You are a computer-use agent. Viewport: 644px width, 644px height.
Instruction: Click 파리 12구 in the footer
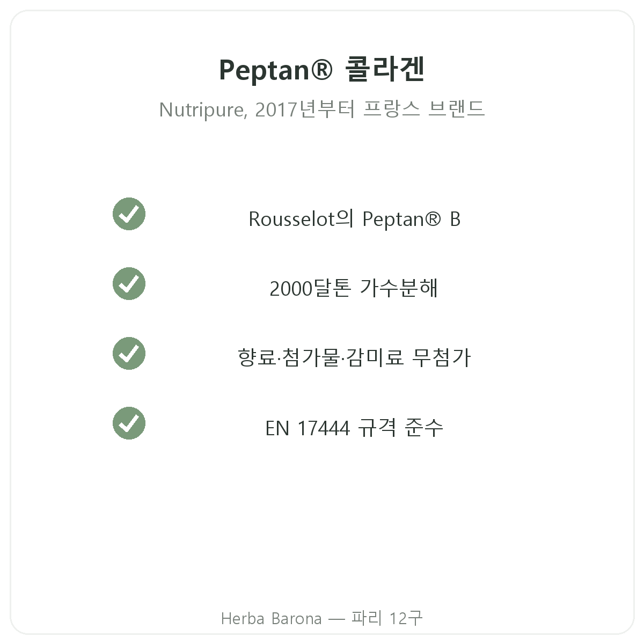387,618
